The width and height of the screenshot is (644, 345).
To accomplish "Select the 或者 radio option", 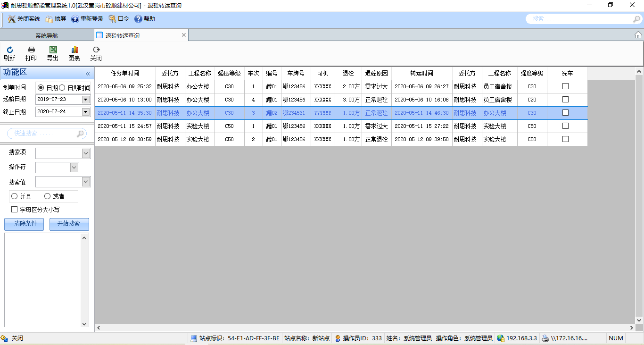I will pos(47,196).
